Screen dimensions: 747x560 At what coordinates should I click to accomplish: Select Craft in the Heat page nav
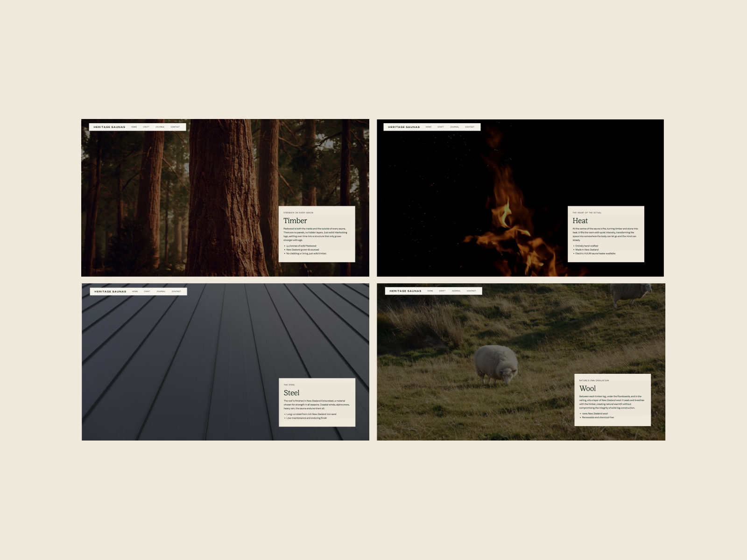[x=441, y=127]
